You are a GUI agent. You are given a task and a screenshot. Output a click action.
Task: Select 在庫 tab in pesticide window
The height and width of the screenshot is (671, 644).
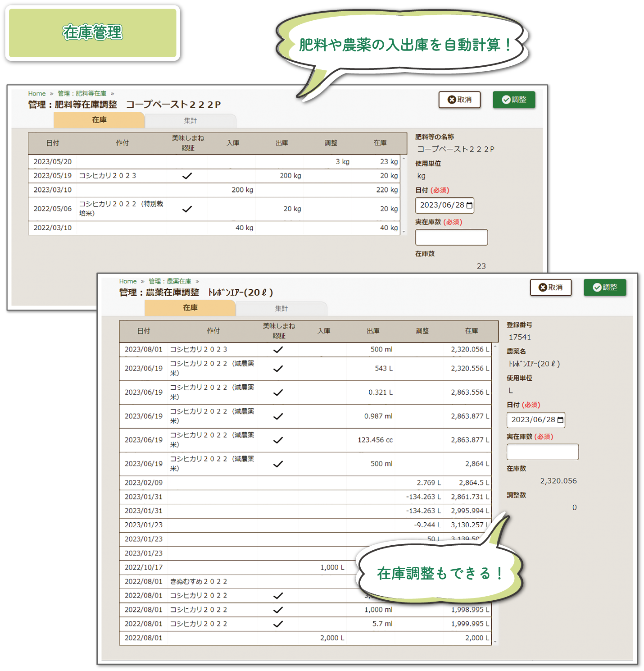(190, 308)
